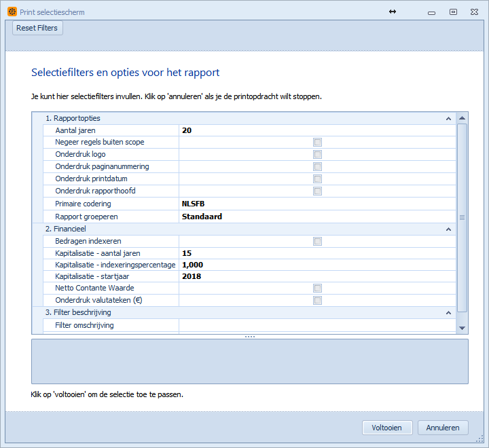Tick the 'Onderdruk printdatum' checkbox
This screenshot has width=489, height=448.
coord(317,179)
